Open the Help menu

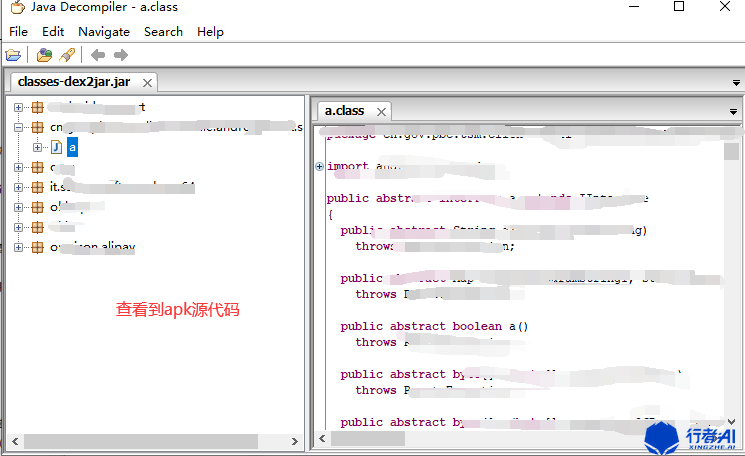point(210,32)
